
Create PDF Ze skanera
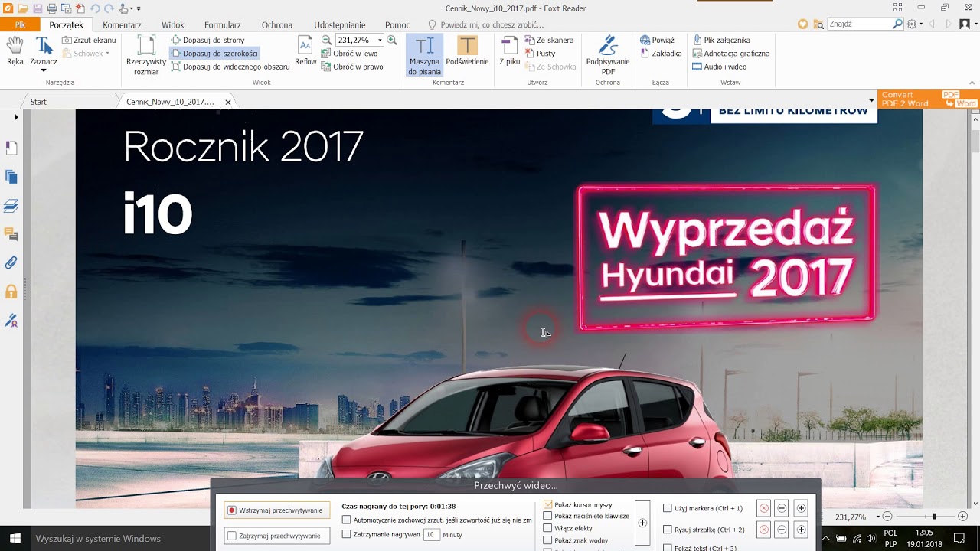point(549,40)
